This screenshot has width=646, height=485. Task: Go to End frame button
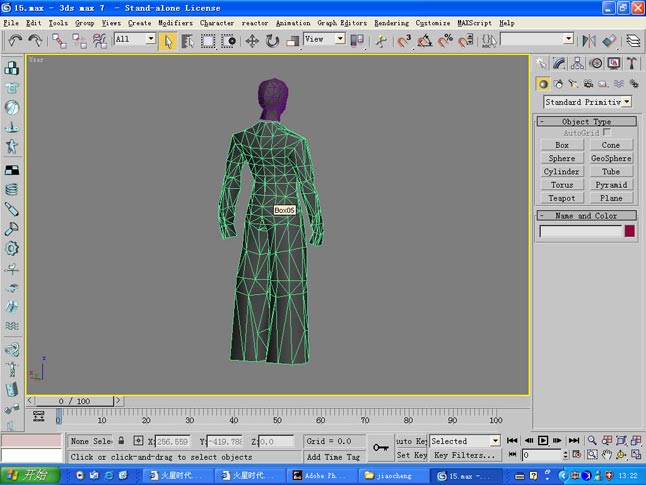tap(573, 440)
